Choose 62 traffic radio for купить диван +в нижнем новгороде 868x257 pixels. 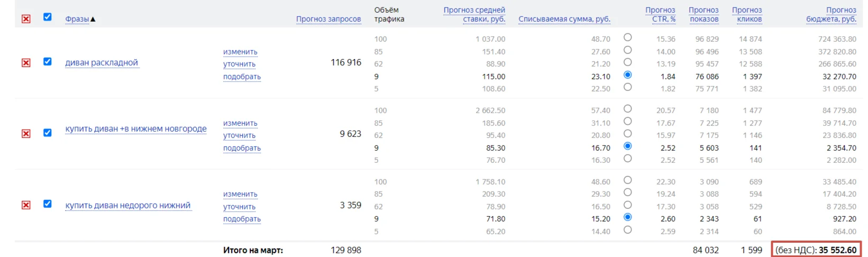[x=627, y=134]
